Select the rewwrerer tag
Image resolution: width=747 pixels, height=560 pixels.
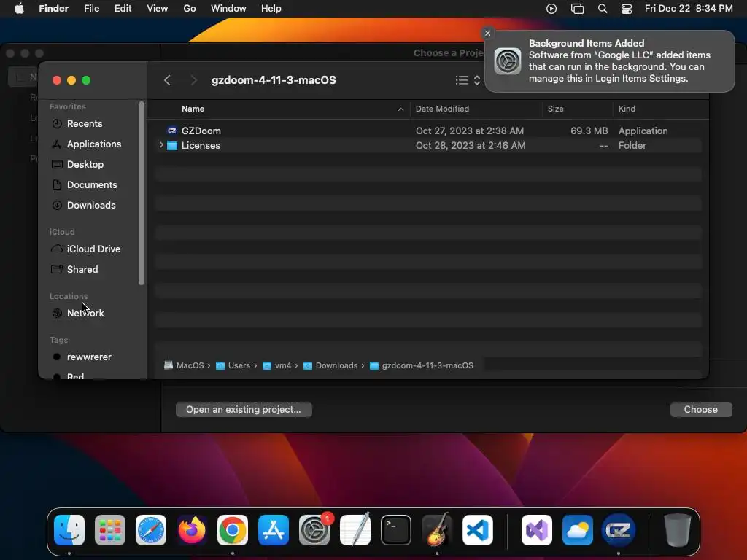88,357
